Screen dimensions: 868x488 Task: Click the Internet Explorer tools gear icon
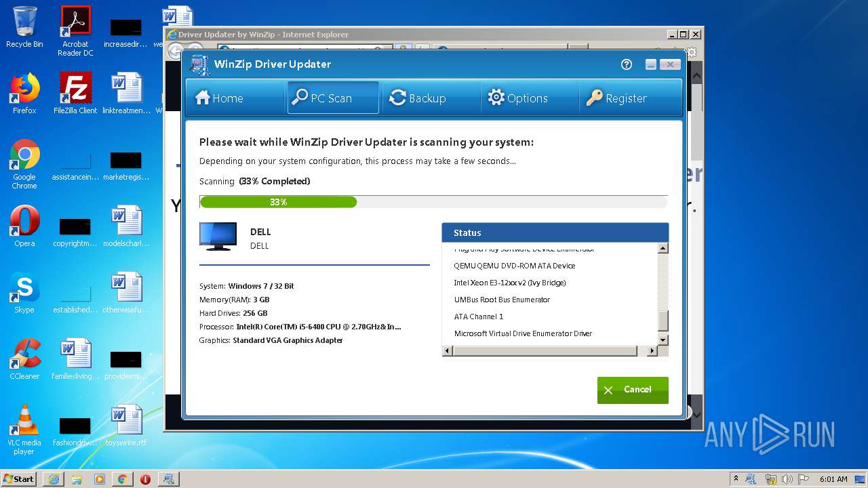692,52
